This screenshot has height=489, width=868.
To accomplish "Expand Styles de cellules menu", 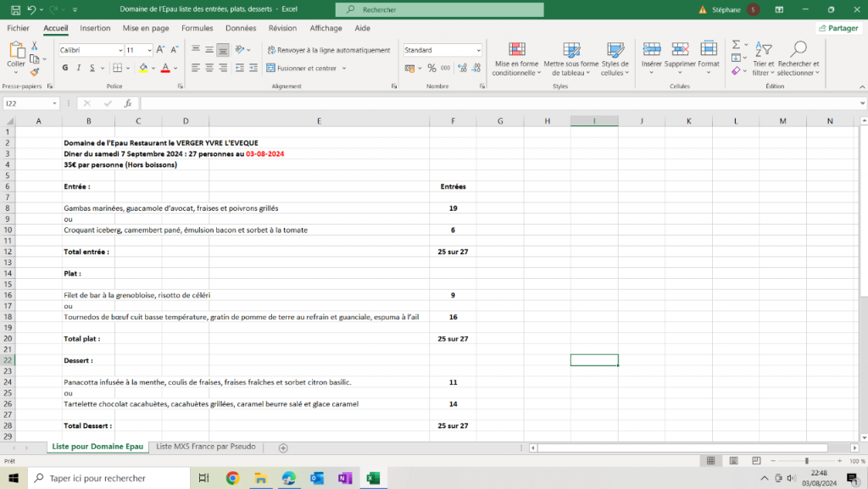I will (x=615, y=58).
